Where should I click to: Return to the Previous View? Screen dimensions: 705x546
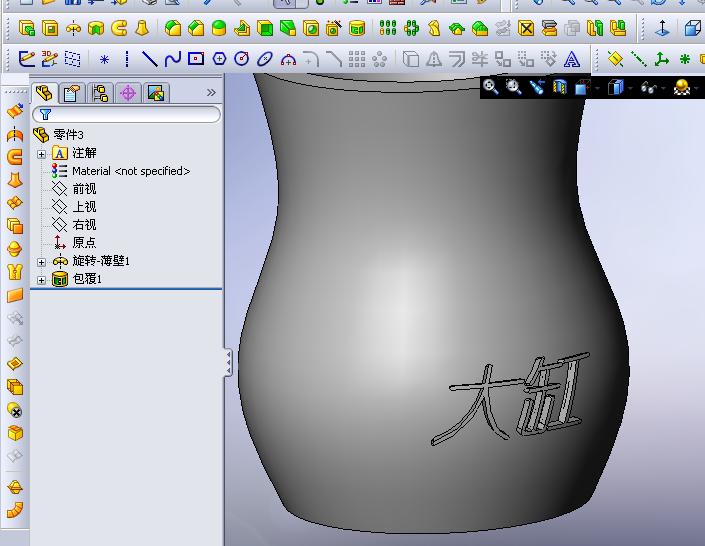point(536,87)
